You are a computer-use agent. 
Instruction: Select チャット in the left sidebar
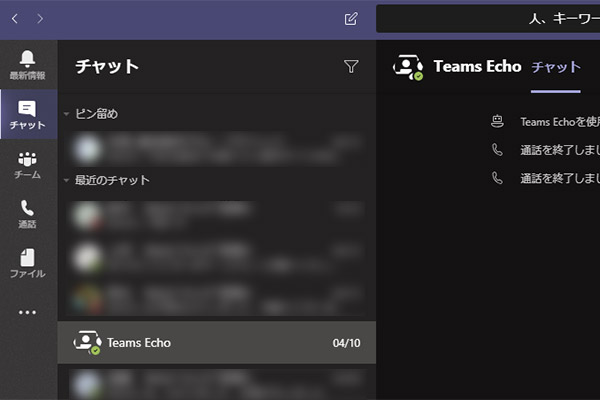coord(28,114)
